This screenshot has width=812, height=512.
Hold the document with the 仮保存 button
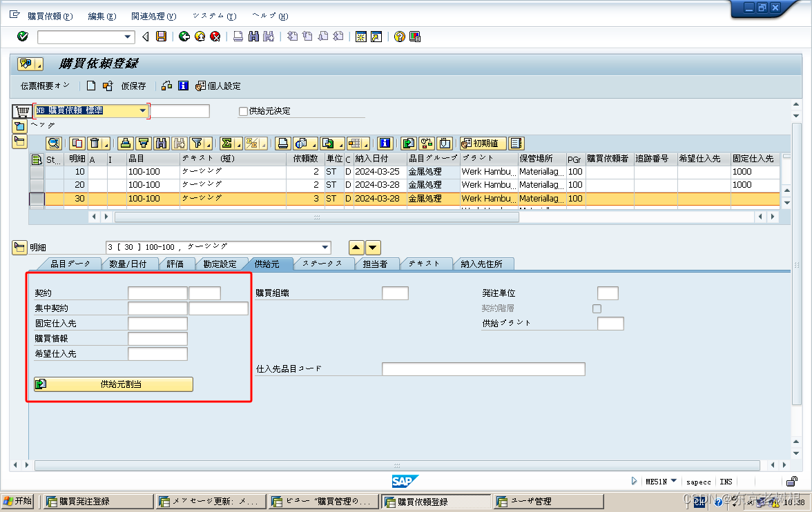click(x=133, y=86)
